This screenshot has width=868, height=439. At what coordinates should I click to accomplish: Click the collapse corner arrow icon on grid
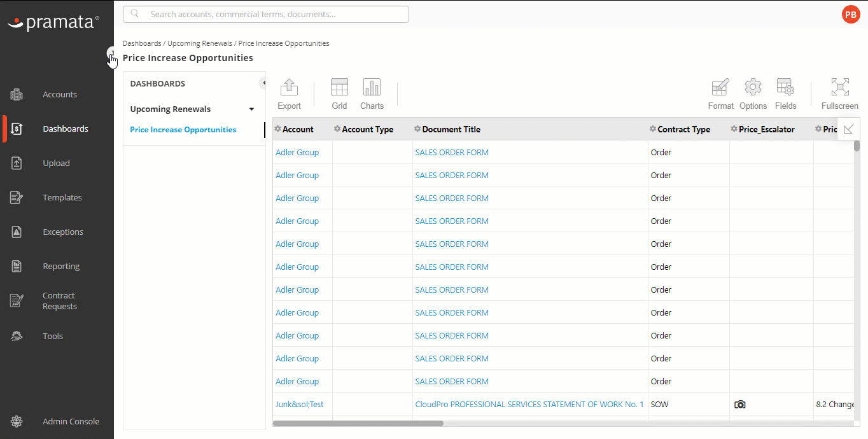pyautogui.click(x=848, y=129)
